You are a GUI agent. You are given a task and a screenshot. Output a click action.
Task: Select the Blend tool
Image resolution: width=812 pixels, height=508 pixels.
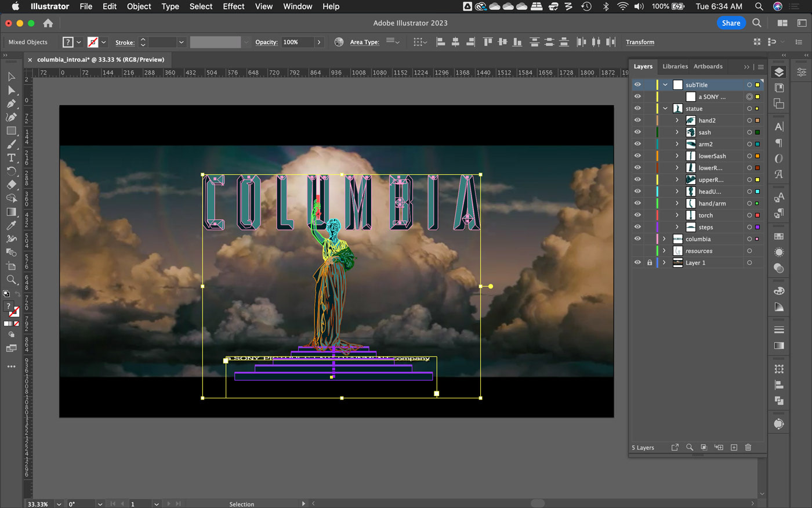[11, 253]
